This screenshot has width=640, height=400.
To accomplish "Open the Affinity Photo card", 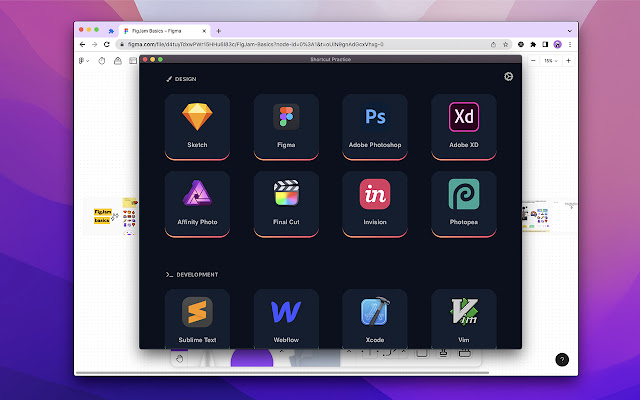I will 197,204.
